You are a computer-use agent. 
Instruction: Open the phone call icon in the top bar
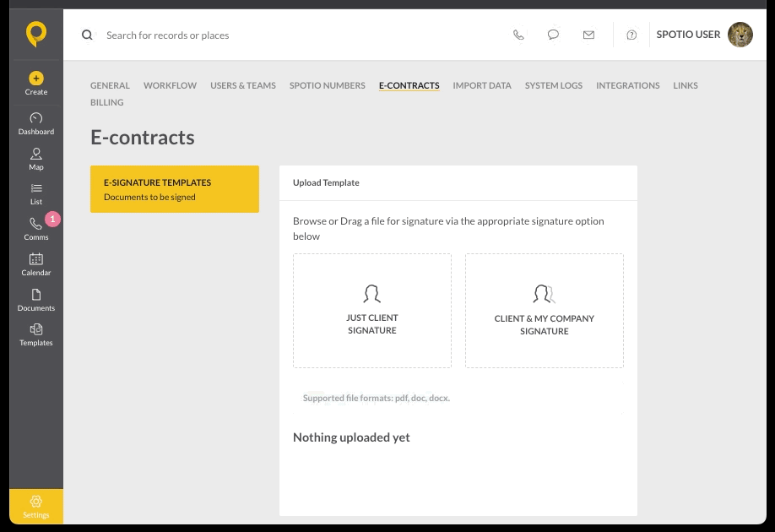point(518,35)
